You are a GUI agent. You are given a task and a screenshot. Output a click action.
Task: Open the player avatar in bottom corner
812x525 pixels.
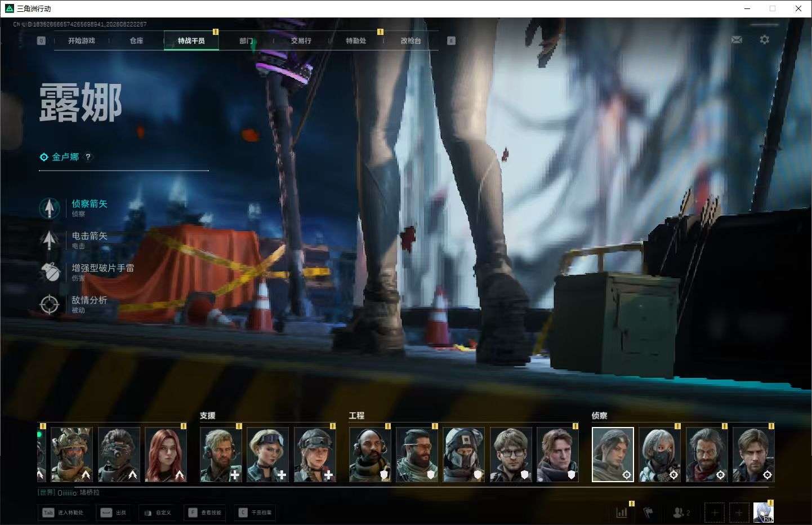point(764,513)
